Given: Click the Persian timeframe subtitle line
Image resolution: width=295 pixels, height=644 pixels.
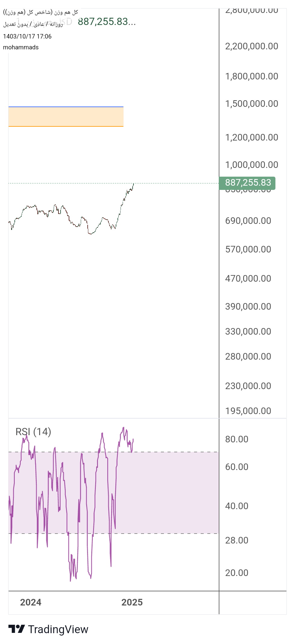Looking at the screenshot, I should [x=33, y=24].
